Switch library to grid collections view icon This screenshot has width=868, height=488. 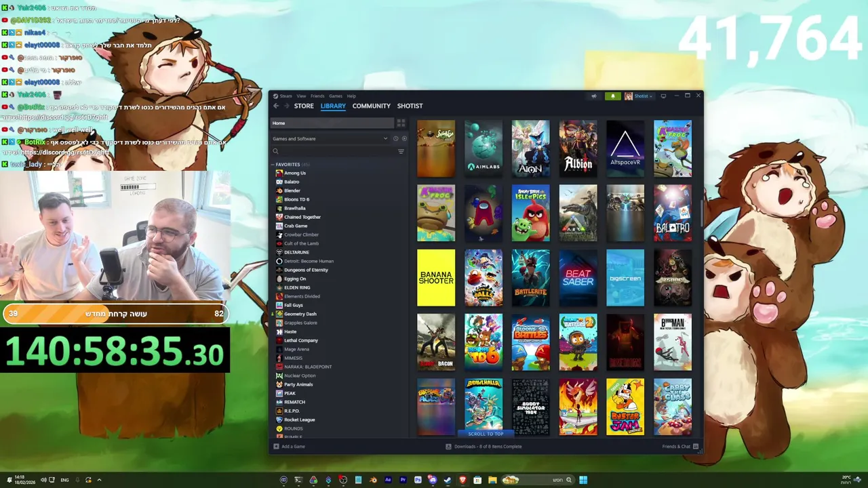coord(401,123)
